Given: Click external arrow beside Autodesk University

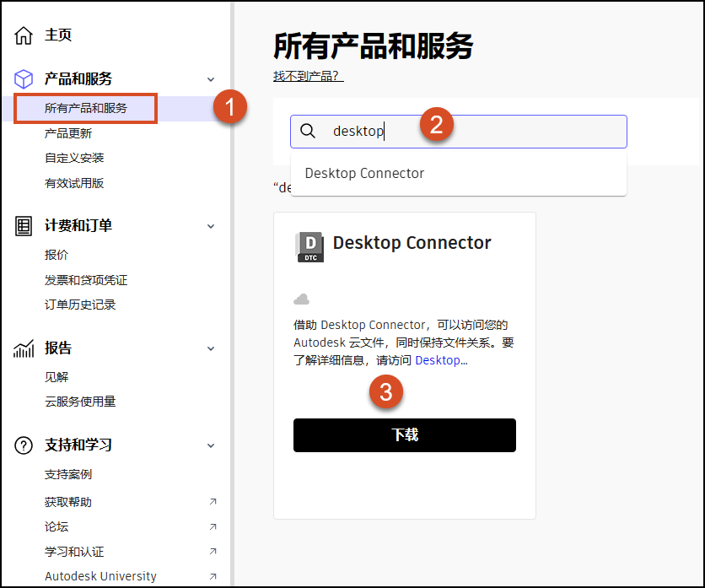Looking at the screenshot, I should 213,576.
